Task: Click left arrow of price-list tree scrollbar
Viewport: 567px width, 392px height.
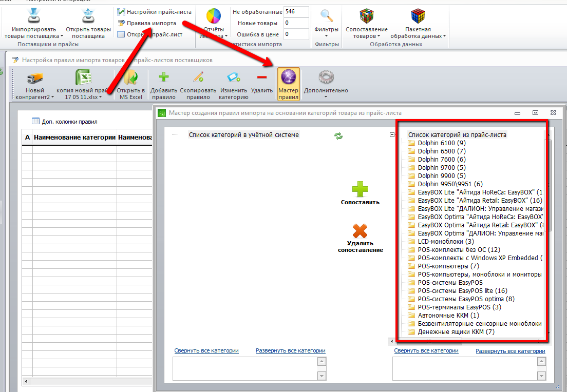Action: tap(392, 341)
